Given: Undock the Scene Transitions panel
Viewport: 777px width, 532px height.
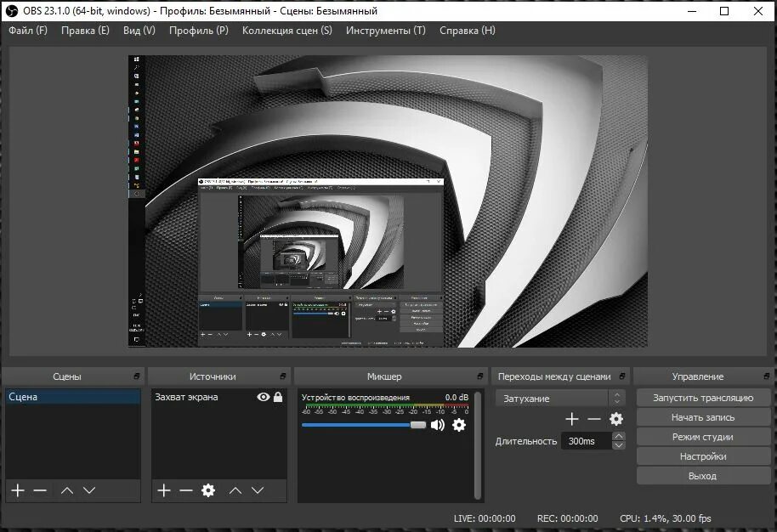Looking at the screenshot, I should [622, 376].
